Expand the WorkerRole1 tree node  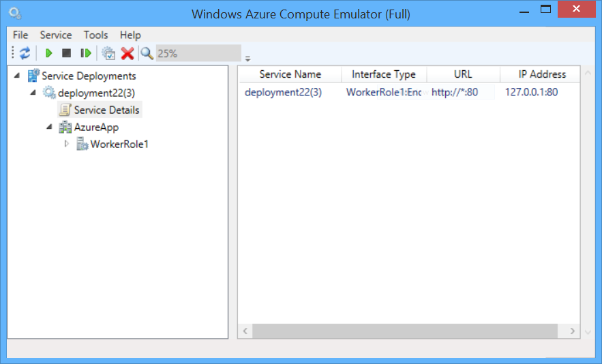(66, 144)
